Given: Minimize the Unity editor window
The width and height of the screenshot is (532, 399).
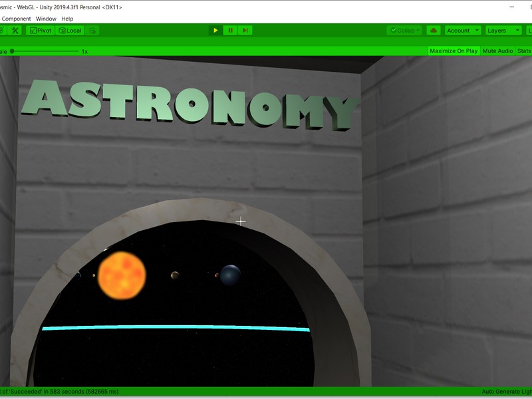Looking at the screenshot, I should tap(511, 7).
